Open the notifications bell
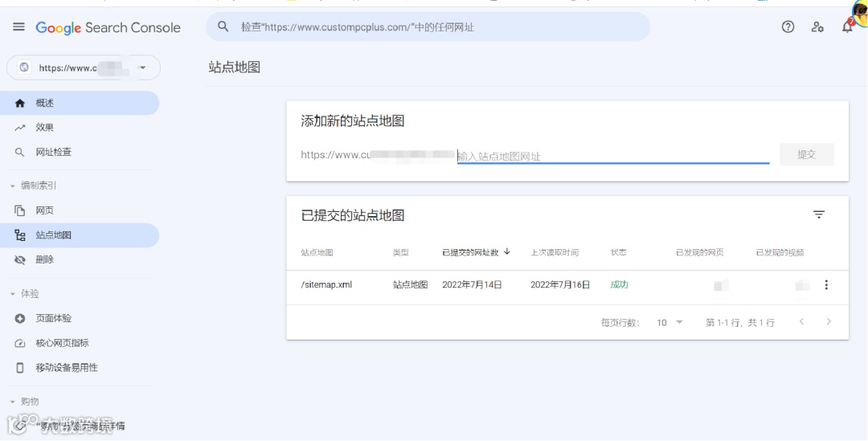The height and width of the screenshot is (441, 868). point(848,26)
